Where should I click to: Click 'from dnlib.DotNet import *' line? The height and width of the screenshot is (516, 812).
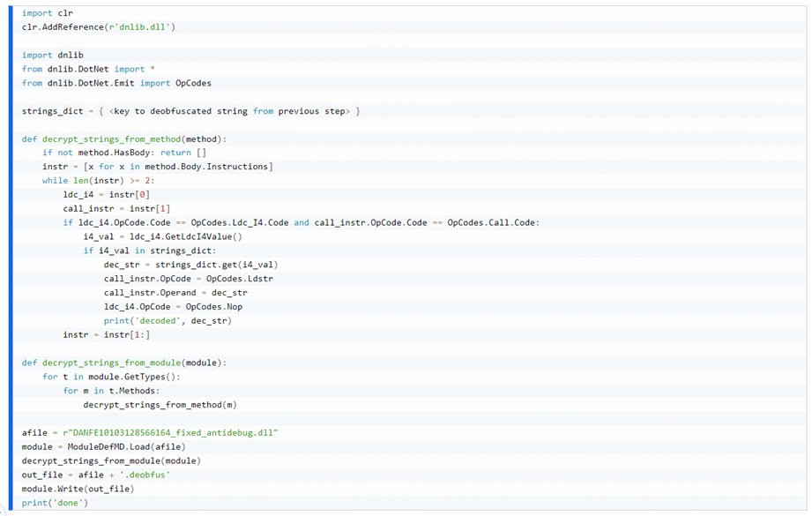point(88,69)
